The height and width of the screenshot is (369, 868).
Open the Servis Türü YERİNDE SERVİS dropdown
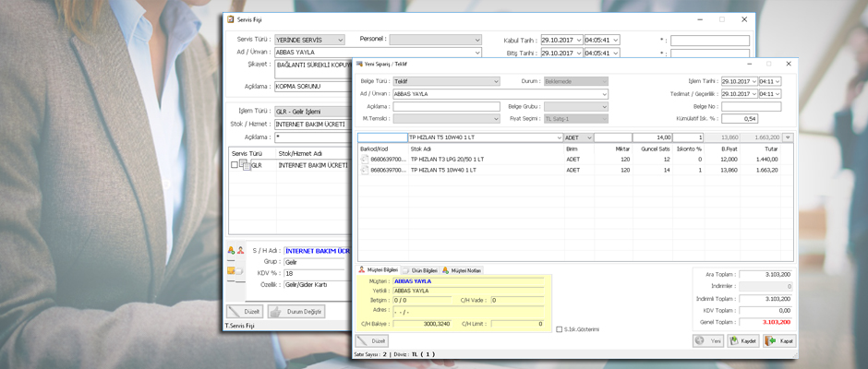tap(340, 40)
